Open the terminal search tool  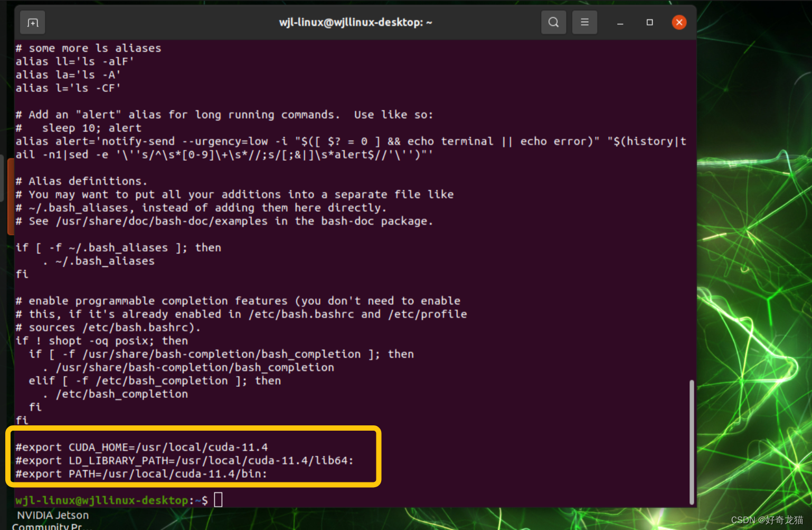(553, 22)
